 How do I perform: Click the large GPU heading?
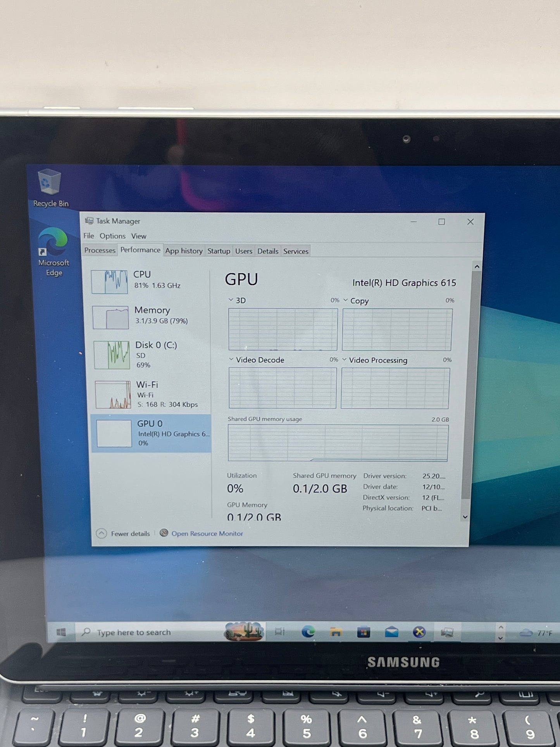pos(241,279)
